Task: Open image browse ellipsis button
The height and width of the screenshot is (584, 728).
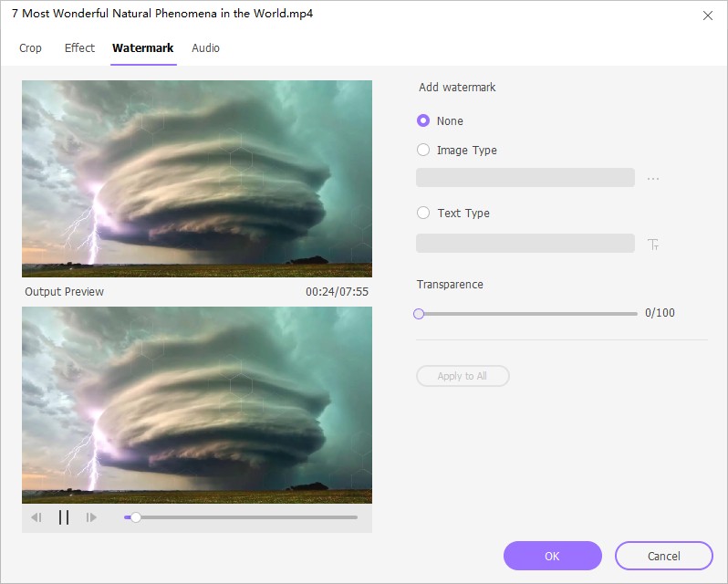Action: (x=653, y=179)
